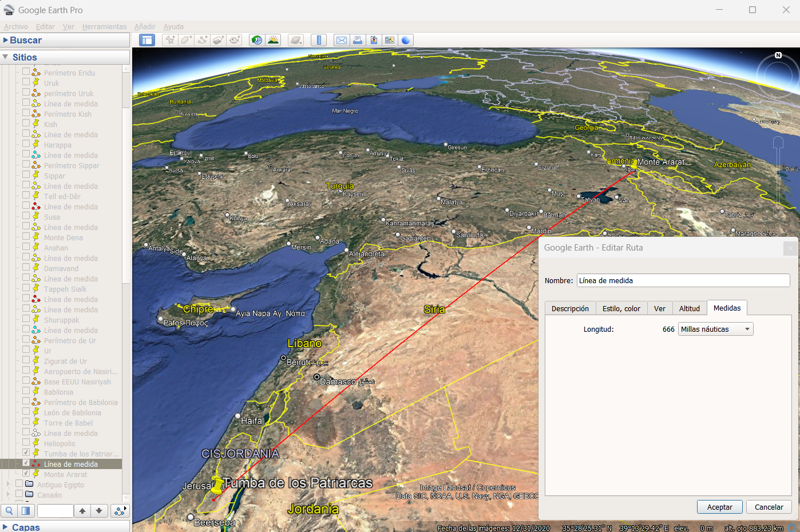Uncheck the Monte Ararat checkbox
The height and width of the screenshot is (532, 800).
pos(26,474)
